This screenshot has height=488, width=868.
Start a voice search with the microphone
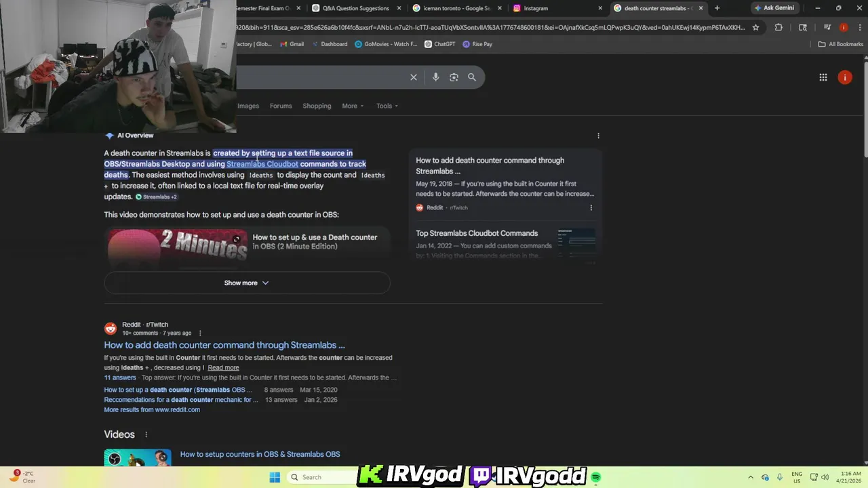(x=435, y=77)
